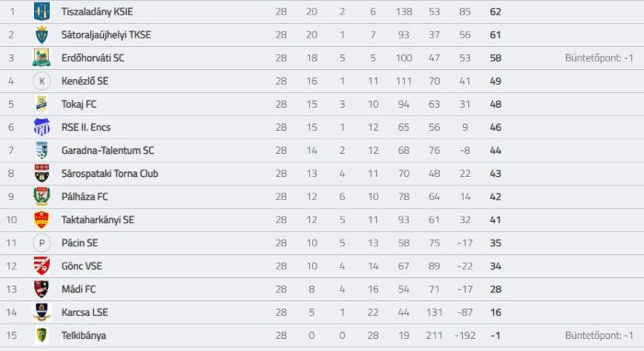Select Tiszaladány KSIE's 62 points value

pos(495,12)
